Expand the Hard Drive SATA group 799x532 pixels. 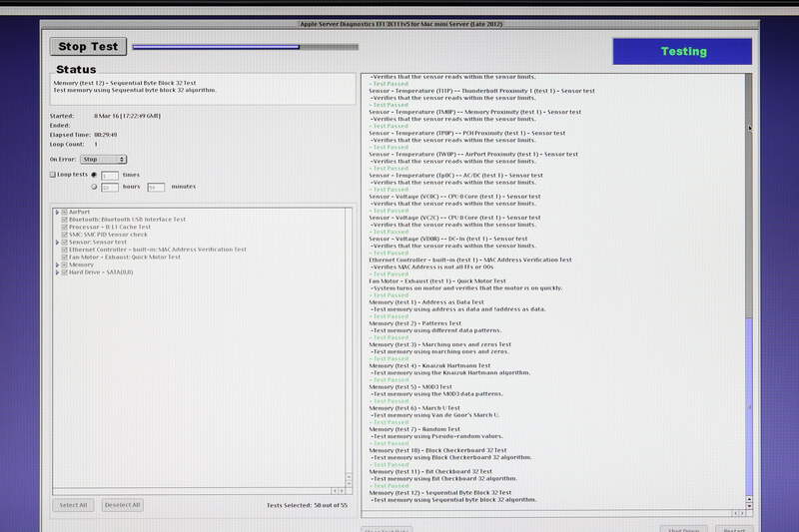pos(57,272)
